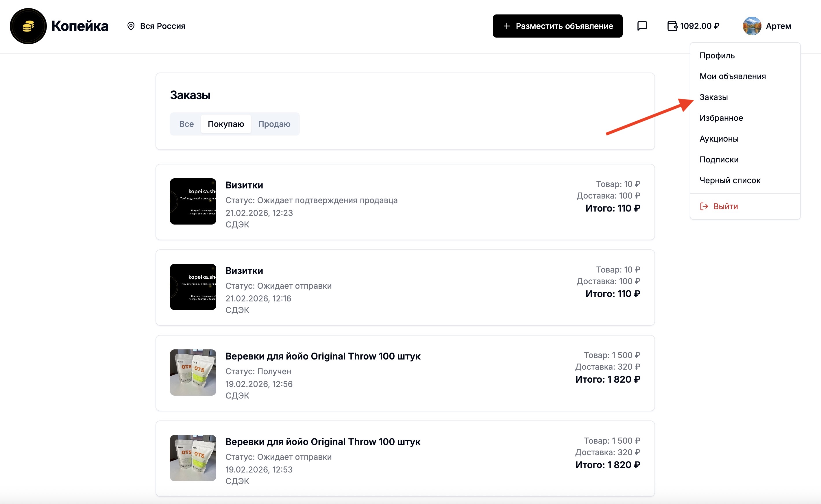Switch to the Продаю tab
Viewport: 821px width, 504px height.
click(x=274, y=124)
